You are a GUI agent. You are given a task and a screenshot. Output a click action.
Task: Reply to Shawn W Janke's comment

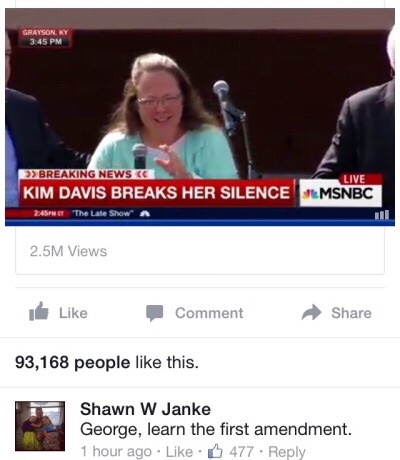(287, 452)
